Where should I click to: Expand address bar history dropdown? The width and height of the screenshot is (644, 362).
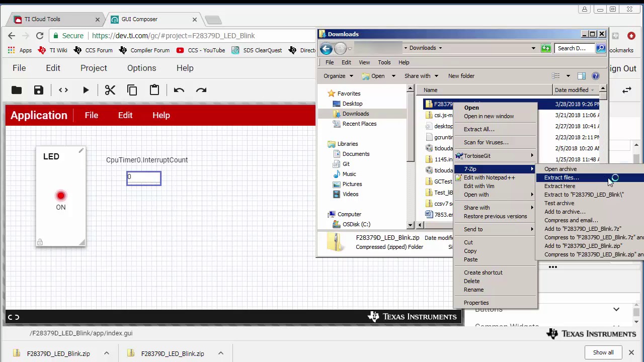[x=533, y=48]
